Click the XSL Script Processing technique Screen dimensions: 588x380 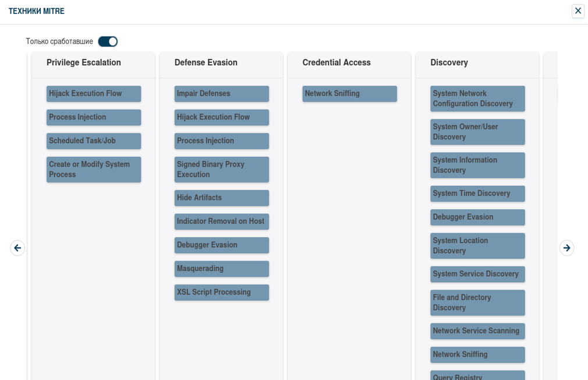pos(222,293)
